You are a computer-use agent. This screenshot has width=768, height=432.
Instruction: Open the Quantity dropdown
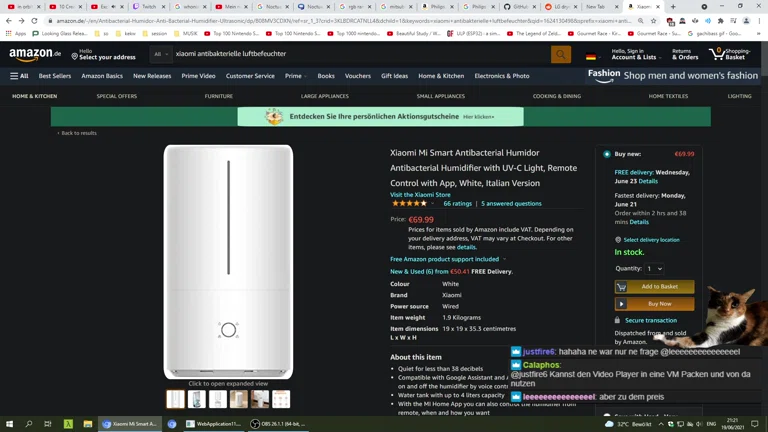(x=654, y=268)
